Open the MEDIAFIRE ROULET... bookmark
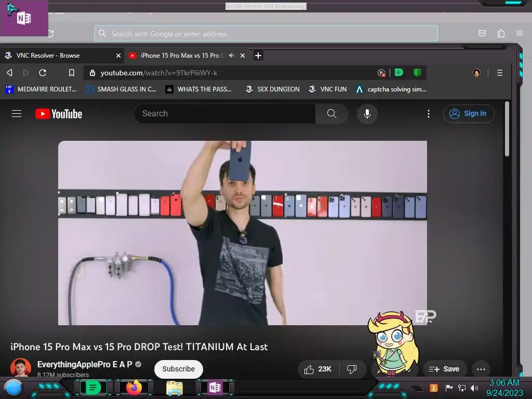Image resolution: width=532 pixels, height=399 pixels. (x=41, y=89)
